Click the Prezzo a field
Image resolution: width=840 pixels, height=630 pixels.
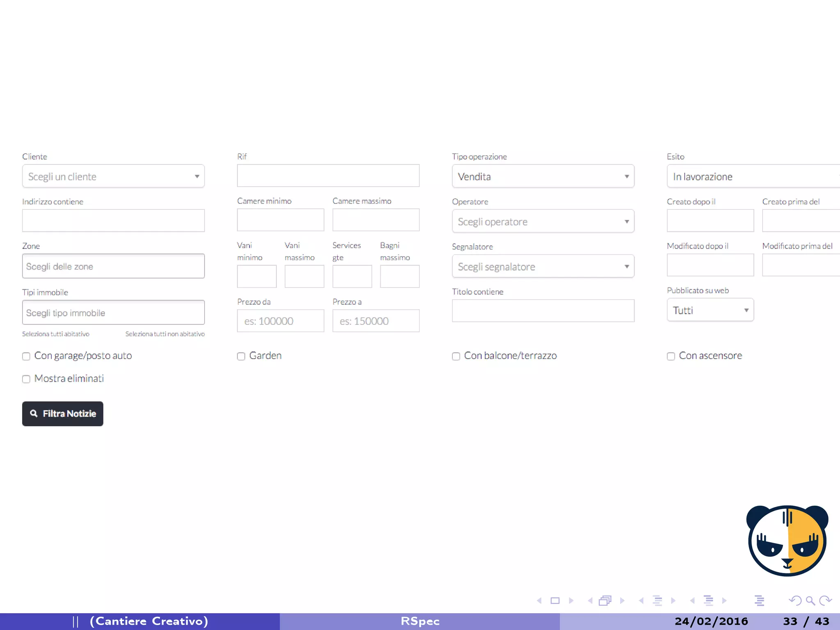click(x=376, y=321)
